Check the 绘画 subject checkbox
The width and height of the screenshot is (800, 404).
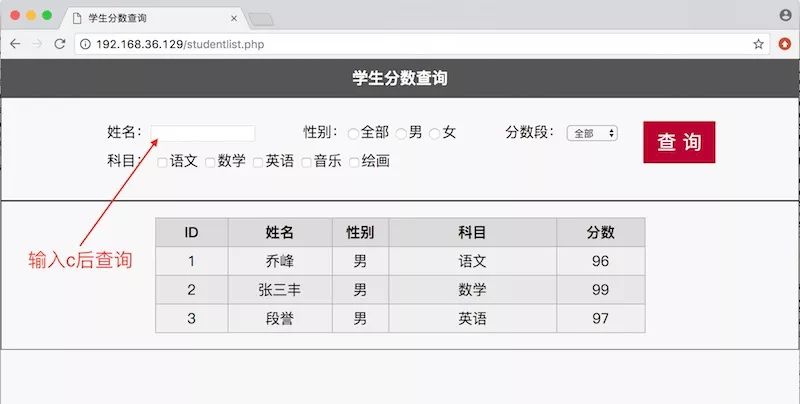point(354,163)
